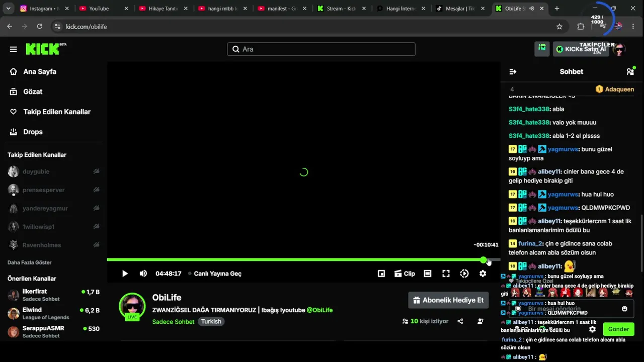Image resolution: width=644 pixels, height=362 pixels.
Task: Open followed channel Ravenholmes
Action: 54,245
